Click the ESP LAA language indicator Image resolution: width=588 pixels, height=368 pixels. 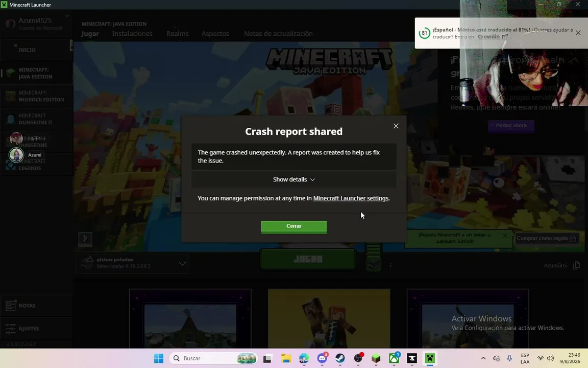[525, 359]
